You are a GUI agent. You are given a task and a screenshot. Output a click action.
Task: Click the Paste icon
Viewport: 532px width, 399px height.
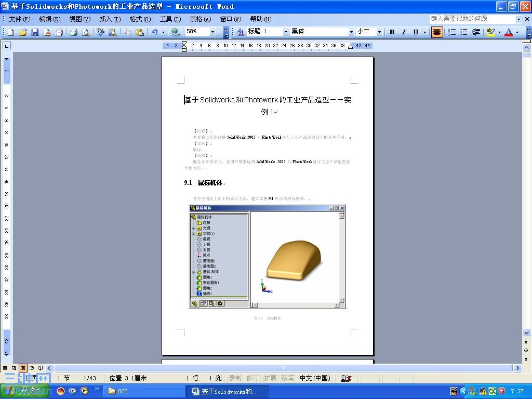140,32
